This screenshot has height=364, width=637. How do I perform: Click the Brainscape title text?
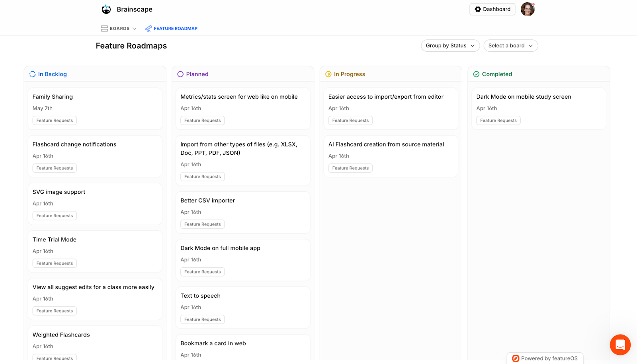pos(135,10)
